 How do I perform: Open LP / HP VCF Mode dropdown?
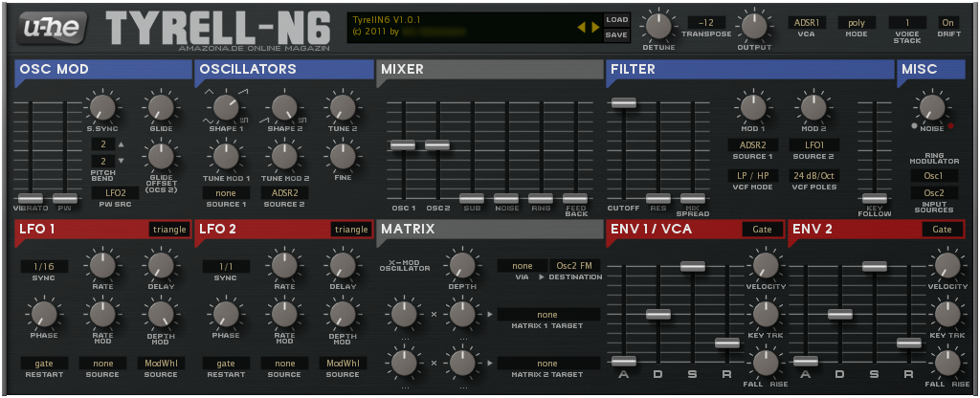coord(752,176)
